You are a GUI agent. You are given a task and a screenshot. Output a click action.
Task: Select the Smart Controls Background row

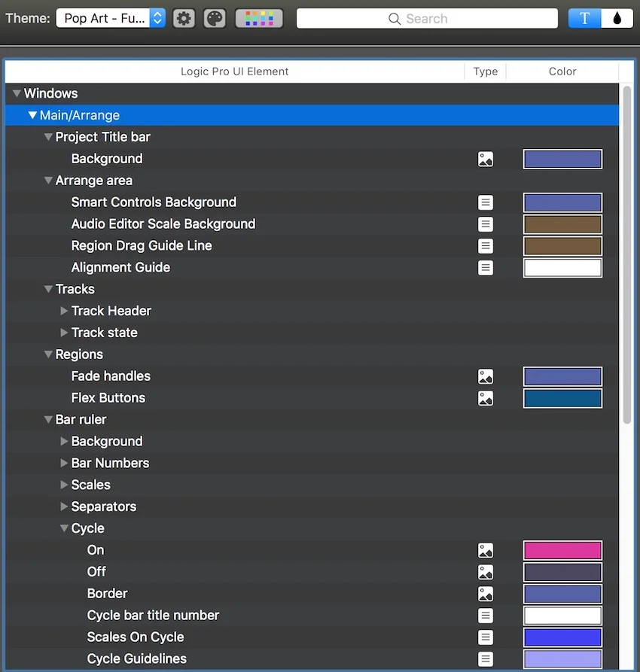(x=312, y=202)
